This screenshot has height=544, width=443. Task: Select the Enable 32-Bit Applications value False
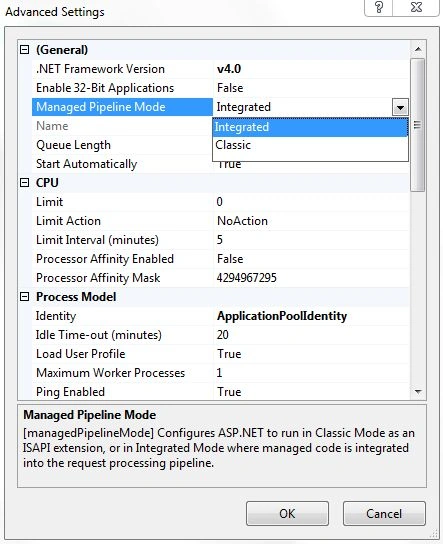[230, 88]
